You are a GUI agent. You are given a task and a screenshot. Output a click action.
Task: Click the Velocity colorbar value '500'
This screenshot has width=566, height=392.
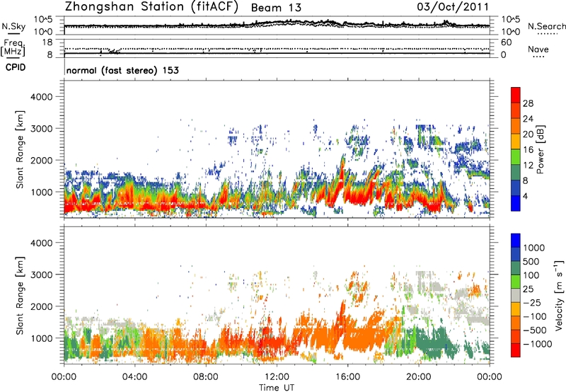tap(531, 262)
